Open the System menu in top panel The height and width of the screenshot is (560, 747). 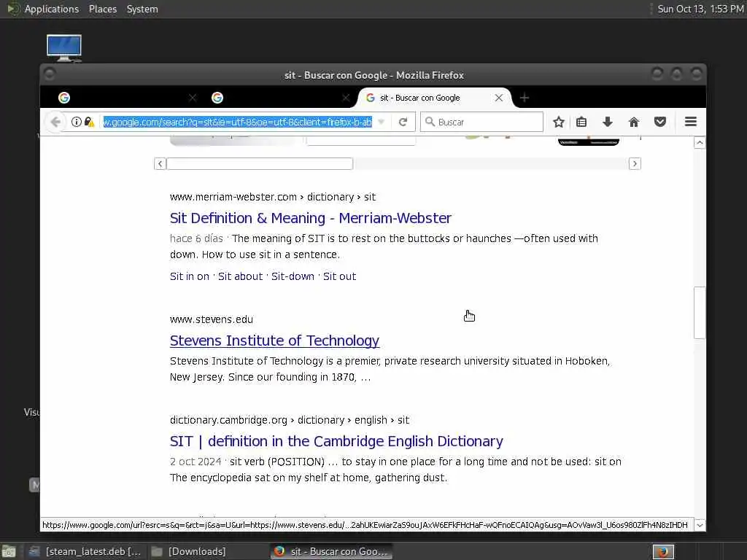tap(142, 9)
